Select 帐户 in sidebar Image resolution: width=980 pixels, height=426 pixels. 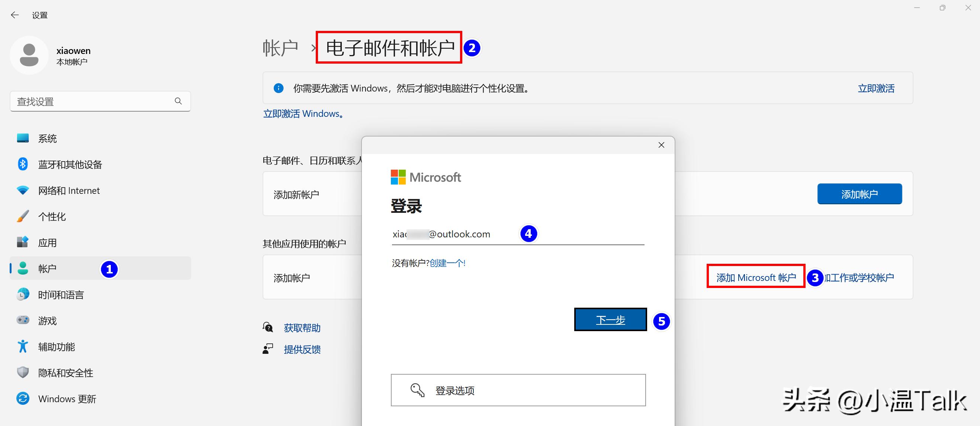(100, 268)
